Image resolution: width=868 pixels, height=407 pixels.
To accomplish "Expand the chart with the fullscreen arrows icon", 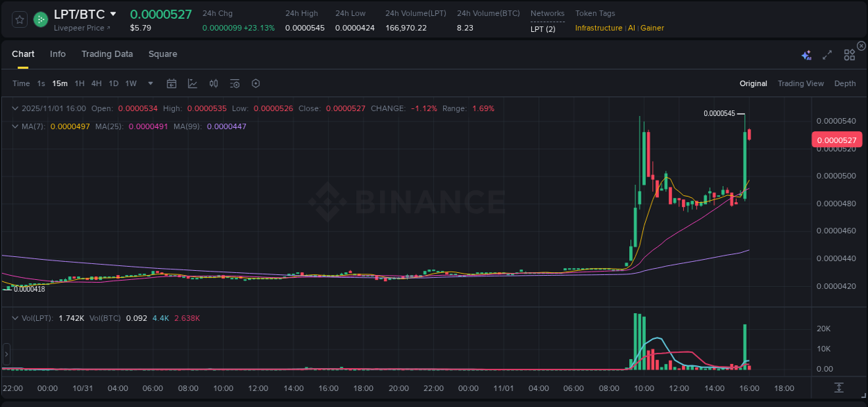I will pyautogui.click(x=827, y=54).
